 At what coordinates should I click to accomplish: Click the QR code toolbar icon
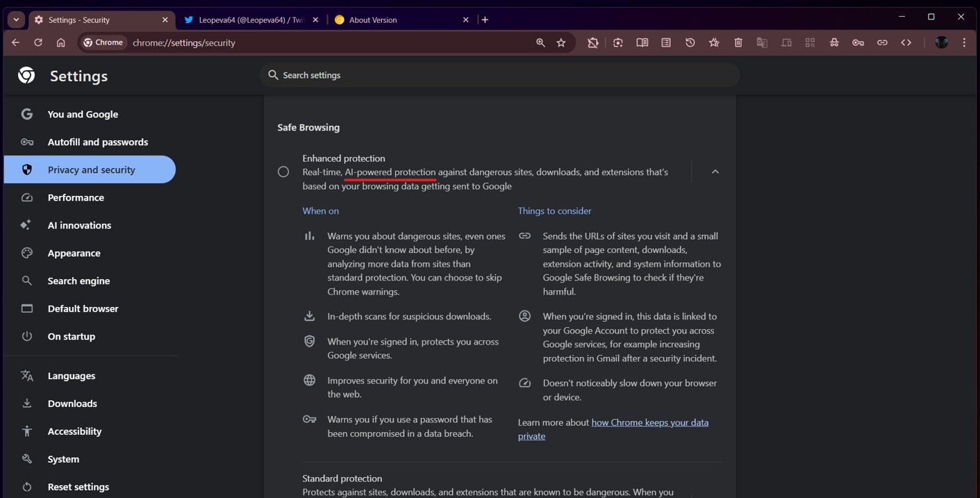tap(810, 42)
